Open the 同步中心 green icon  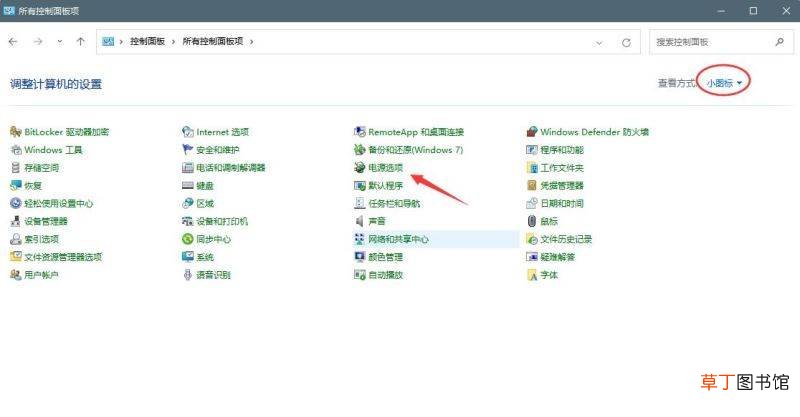pos(188,239)
